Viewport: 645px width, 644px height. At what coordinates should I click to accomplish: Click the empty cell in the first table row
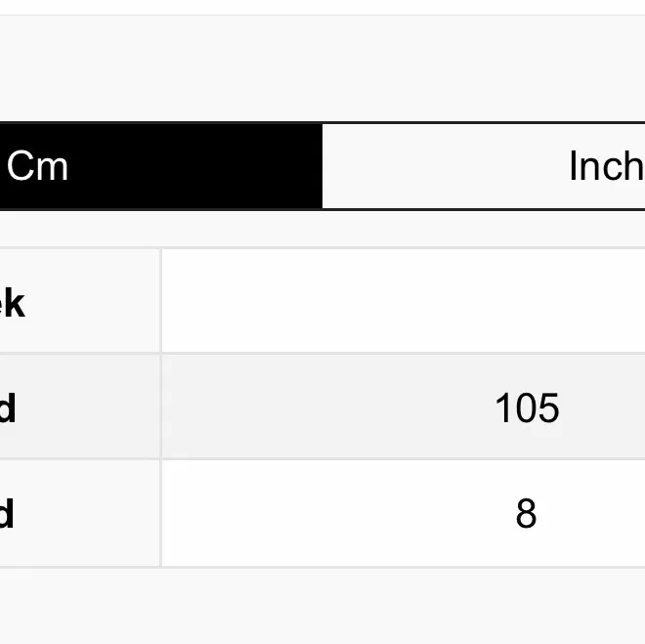pyautogui.click(x=403, y=301)
